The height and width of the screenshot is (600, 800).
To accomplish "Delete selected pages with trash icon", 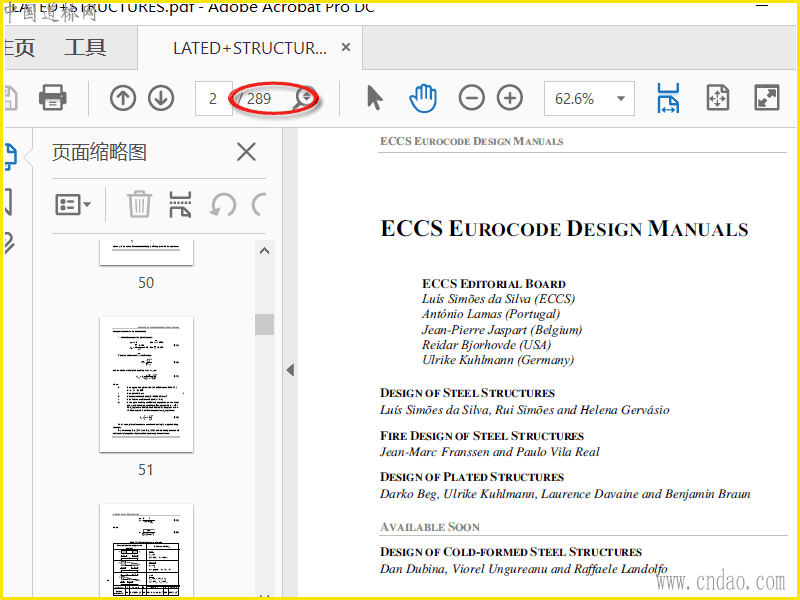I will point(139,205).
